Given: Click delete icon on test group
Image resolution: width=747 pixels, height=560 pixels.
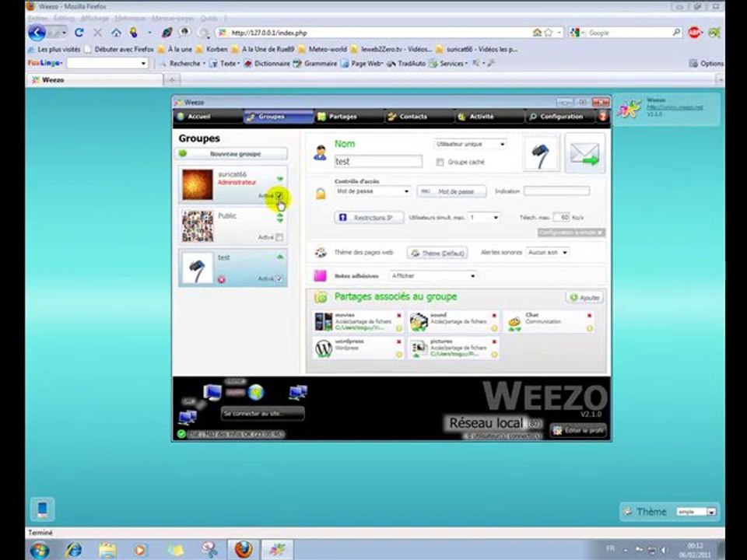Looking at the screenshot, I should coord(221,279).
